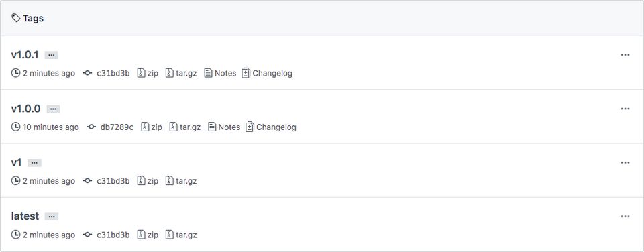The width and height of the screenshot is (644, 252).
Task: Expand the ellipsis message next to v1.0.0
Action: pos(54,109)
